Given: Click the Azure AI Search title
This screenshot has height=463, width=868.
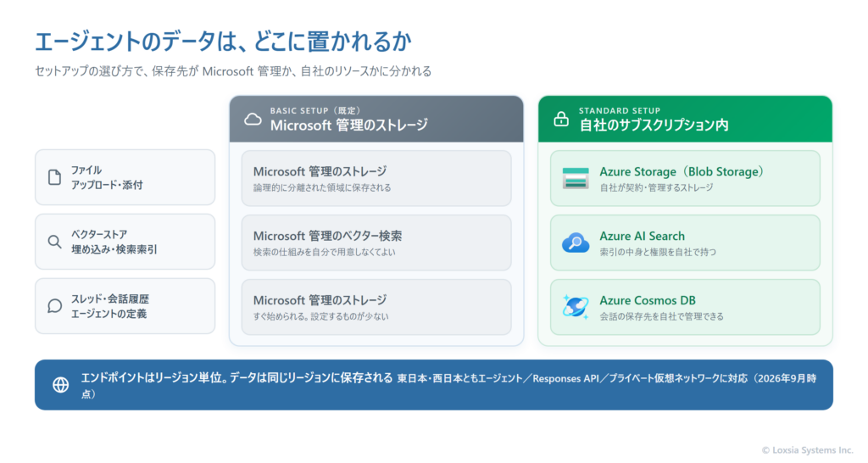Looking at the screenshot, I should coord(643,236).
